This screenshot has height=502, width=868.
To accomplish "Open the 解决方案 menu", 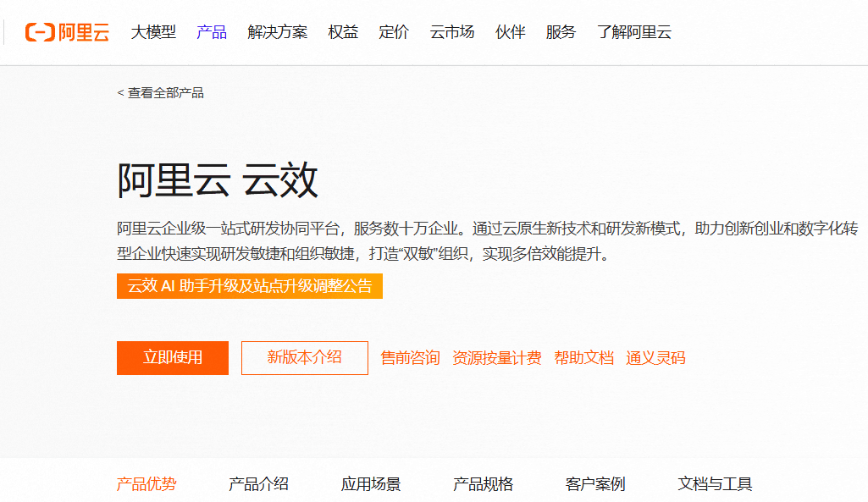I will point(278,32).
